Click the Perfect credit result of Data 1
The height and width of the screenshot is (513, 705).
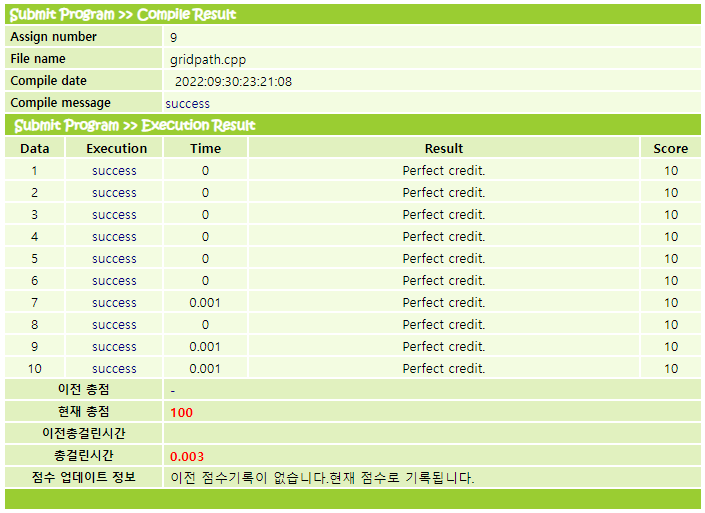pyautogui.click(x=444, y=170)
